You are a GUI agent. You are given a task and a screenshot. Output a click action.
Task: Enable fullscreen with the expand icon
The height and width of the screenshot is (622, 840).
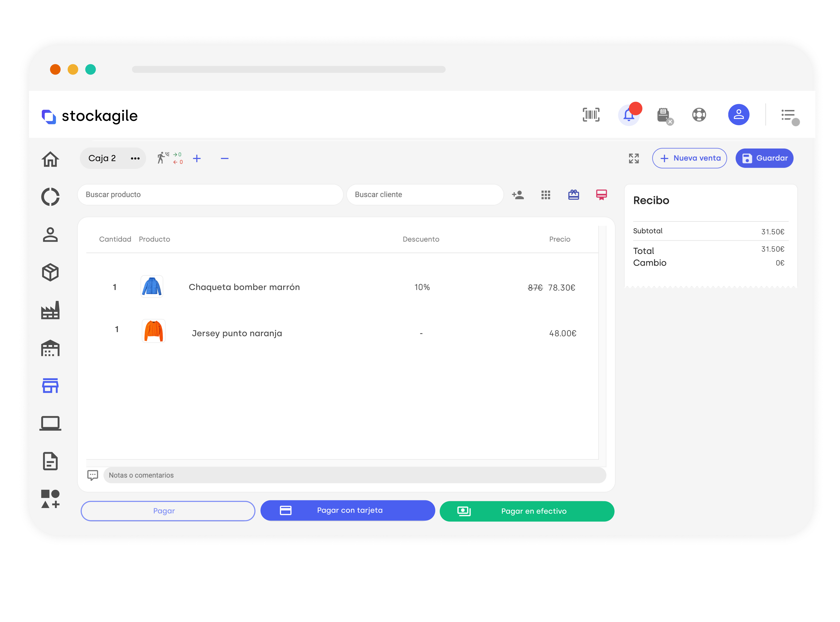(x=633, y=158)
